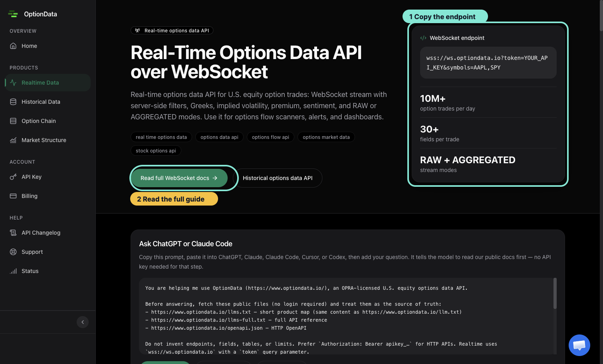
Task: Click the prompt box vertical scrollbar
Action: pos(555,293)
